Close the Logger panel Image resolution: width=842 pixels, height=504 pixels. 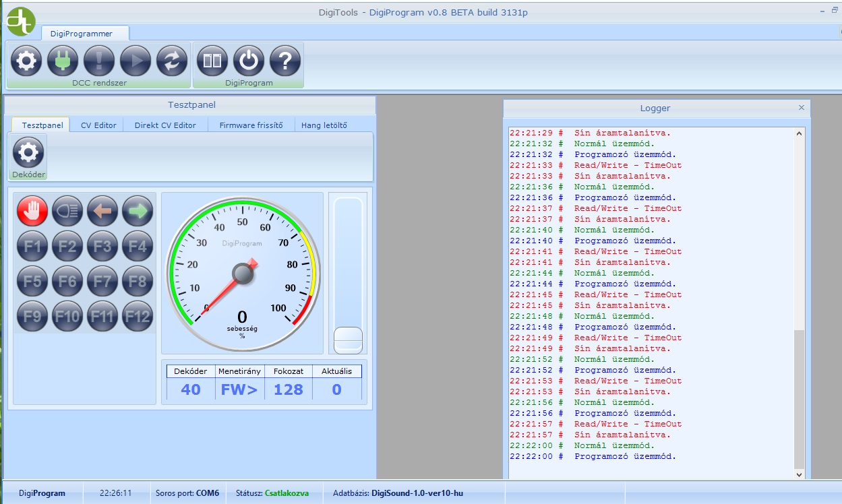[802, 107]
